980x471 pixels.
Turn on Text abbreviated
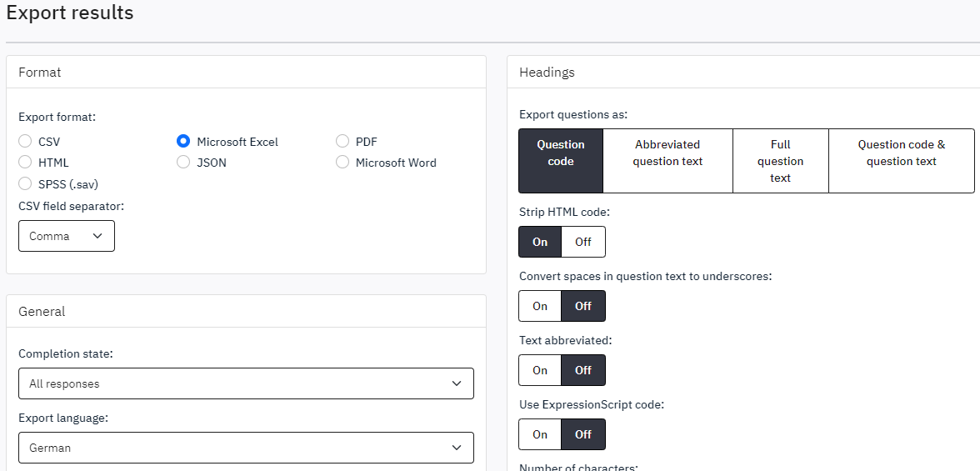click(x=540, y=370)
